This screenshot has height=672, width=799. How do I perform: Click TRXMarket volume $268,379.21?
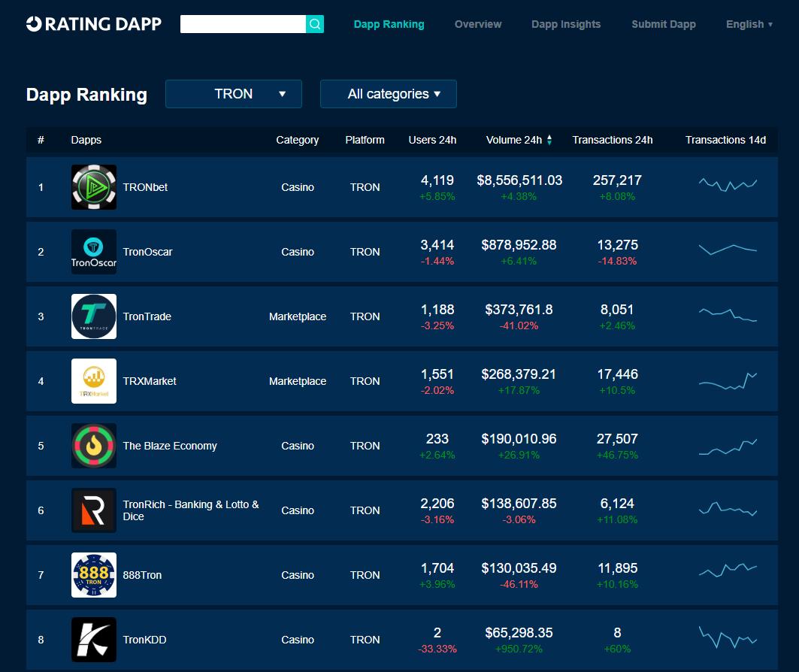click(519, 374)
